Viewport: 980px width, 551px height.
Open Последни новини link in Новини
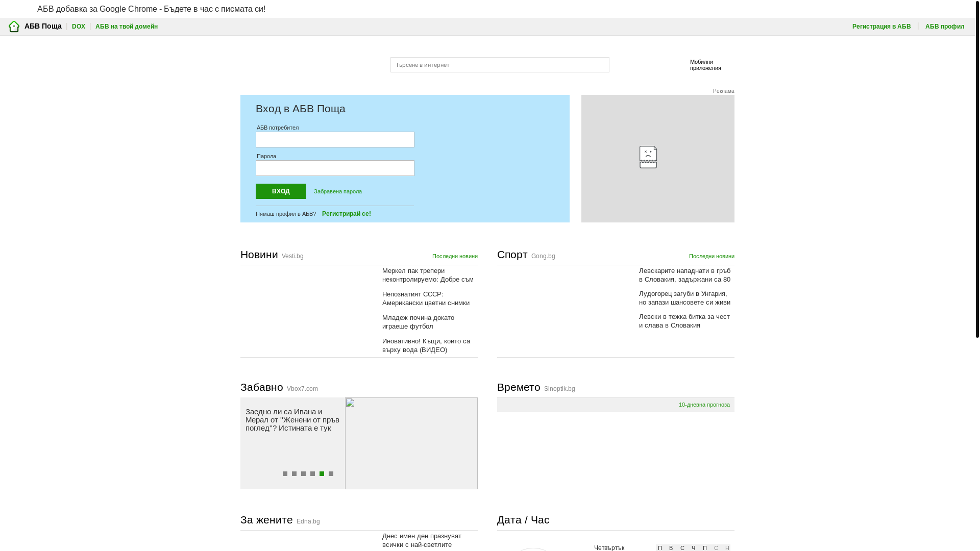pos(455,256)
